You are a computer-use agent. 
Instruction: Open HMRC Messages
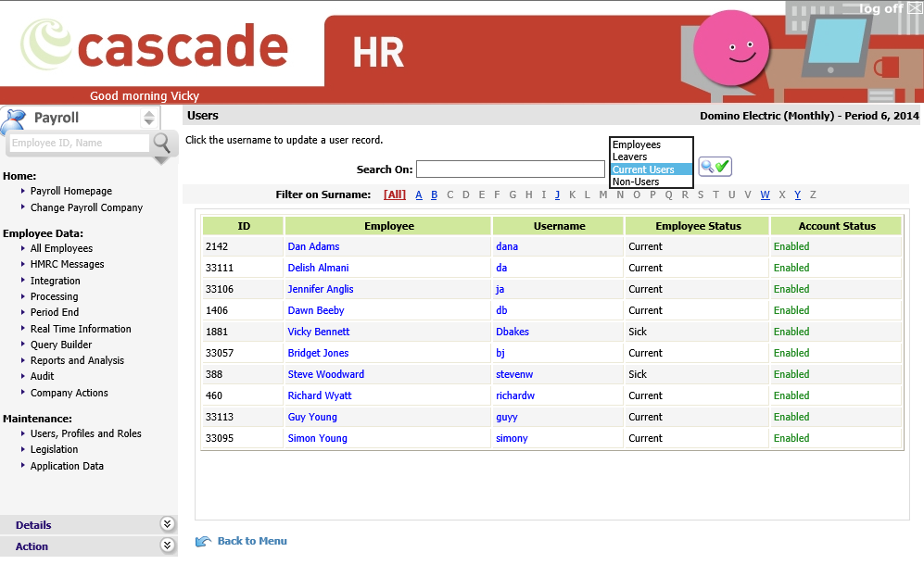(x=67, y=264)
